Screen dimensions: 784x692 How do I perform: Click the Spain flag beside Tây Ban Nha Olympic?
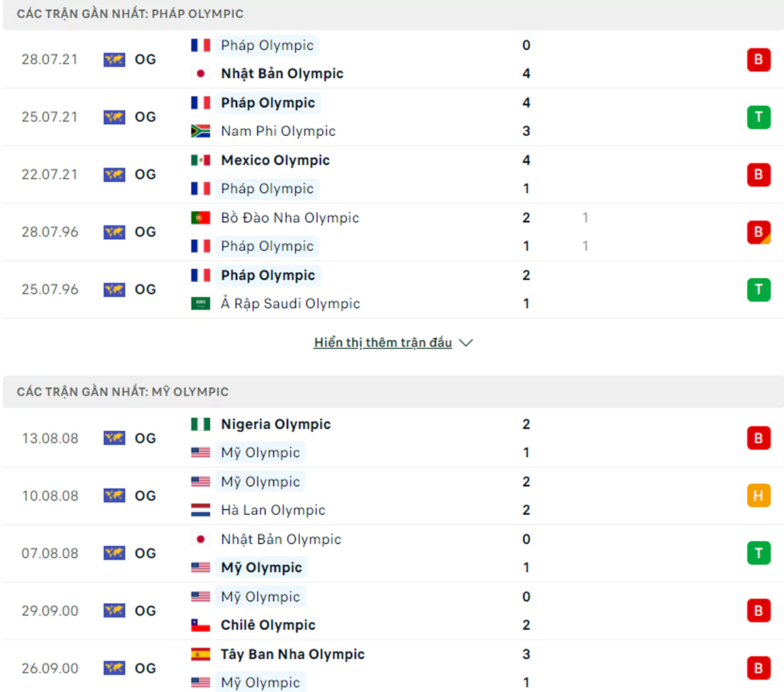201,654
